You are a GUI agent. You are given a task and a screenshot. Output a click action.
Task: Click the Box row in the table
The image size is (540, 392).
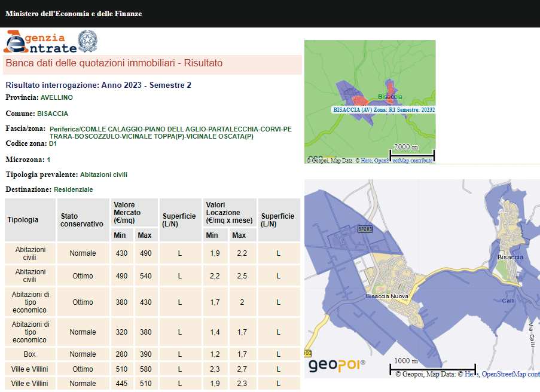[30, 354]
